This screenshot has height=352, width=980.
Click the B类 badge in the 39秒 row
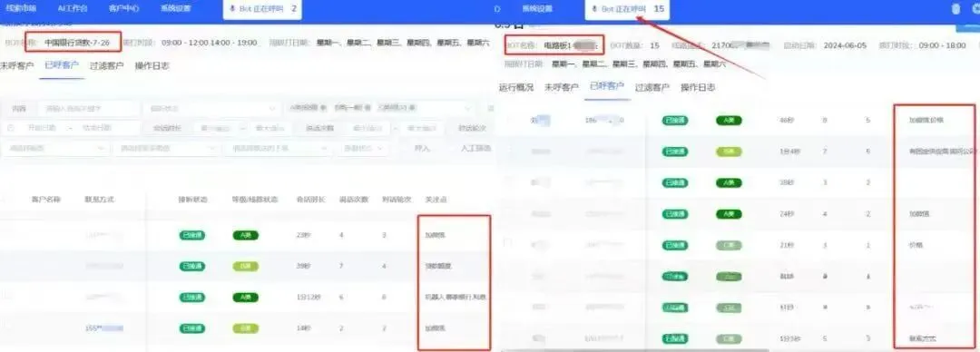(245, 267)
